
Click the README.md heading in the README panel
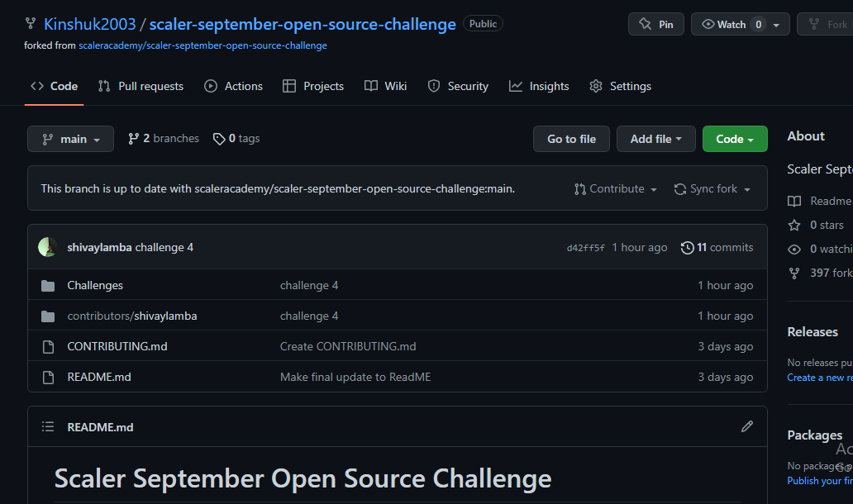tap(100, 427)
